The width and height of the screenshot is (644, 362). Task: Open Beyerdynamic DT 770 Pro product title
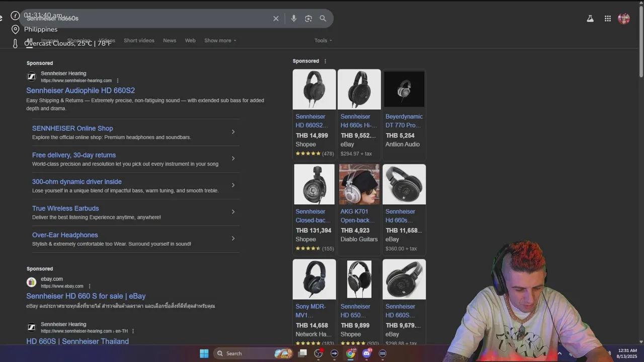(x=404, y=121)
